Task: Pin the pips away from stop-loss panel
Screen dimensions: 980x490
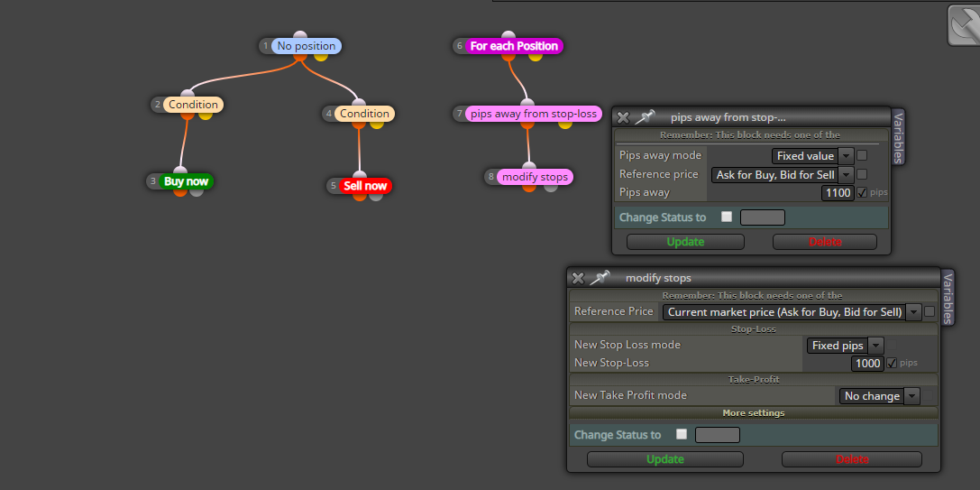Action: click(645, 116)
